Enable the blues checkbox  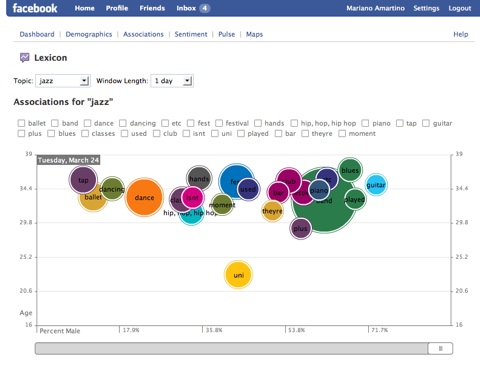51,134
